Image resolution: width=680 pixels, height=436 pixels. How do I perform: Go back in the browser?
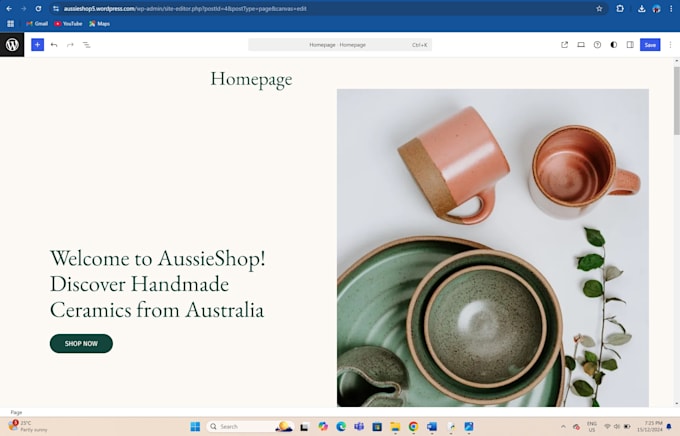(x=9, y=8)
